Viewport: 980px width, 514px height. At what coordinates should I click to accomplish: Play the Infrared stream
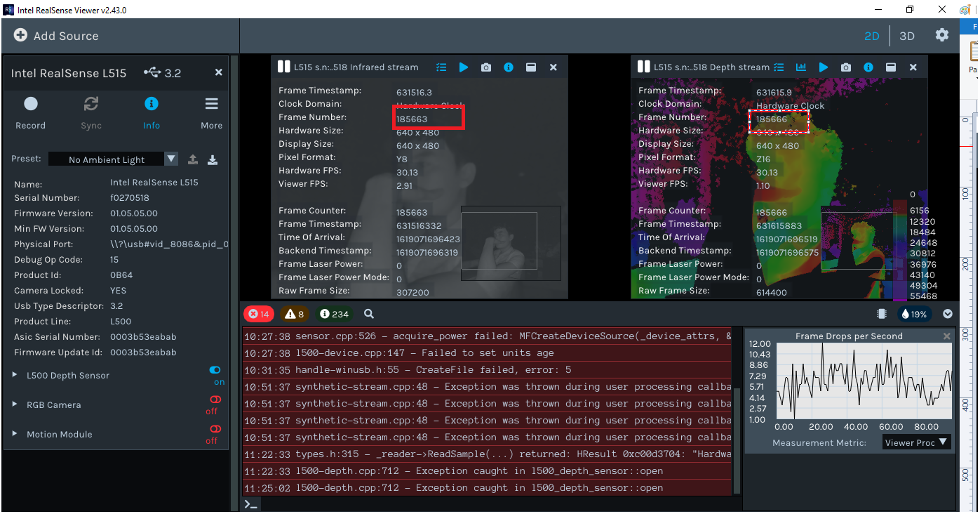pos(464,67)
